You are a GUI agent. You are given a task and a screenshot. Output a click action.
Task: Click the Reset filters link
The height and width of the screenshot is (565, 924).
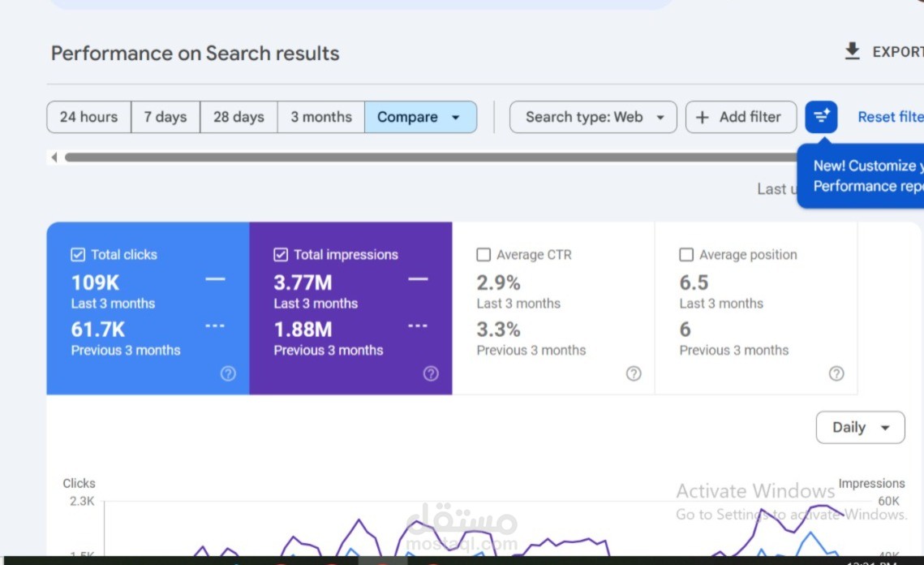click(x=891, y=117)
